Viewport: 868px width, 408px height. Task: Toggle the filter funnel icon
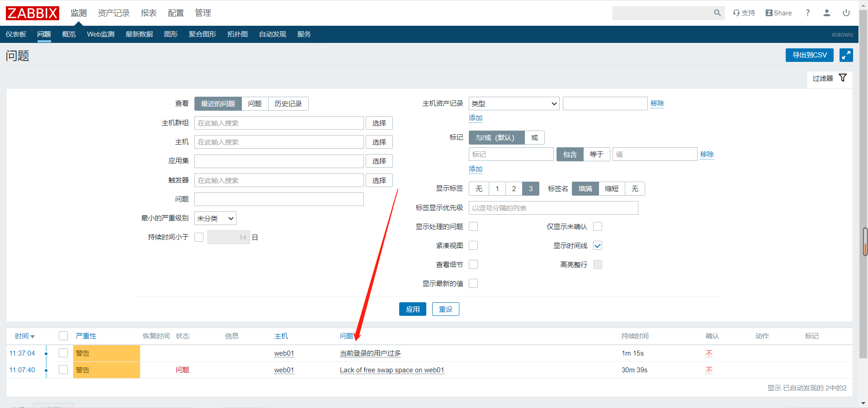843,78
